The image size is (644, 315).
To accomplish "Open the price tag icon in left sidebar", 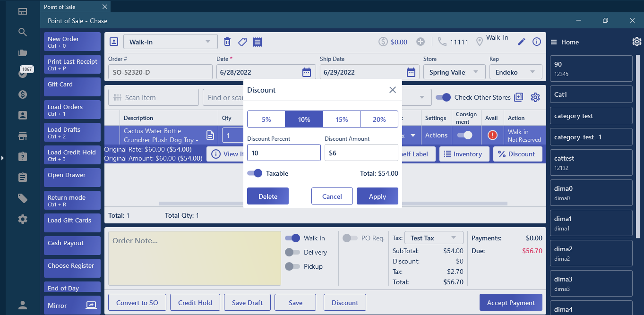I will pos(23,198).
